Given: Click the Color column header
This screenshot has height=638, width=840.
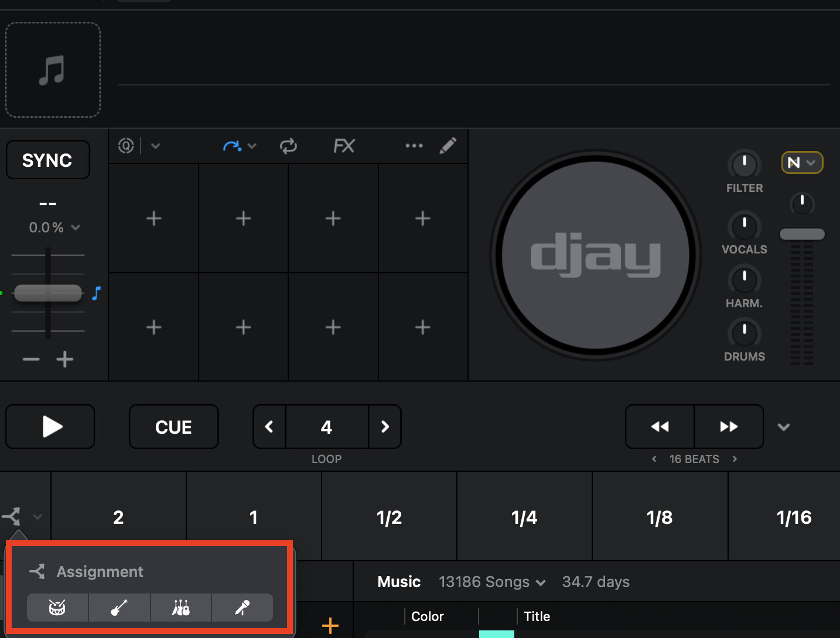Looking at the screenshot, I should [428, 616].
